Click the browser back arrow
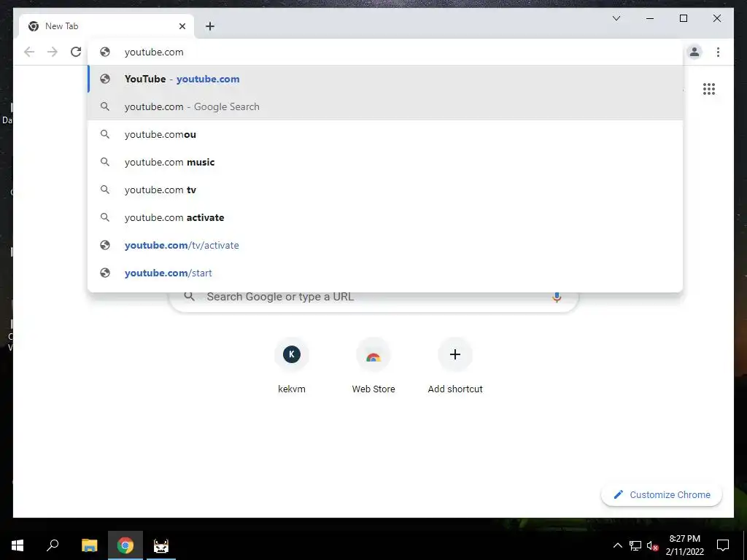 point(29,52)
